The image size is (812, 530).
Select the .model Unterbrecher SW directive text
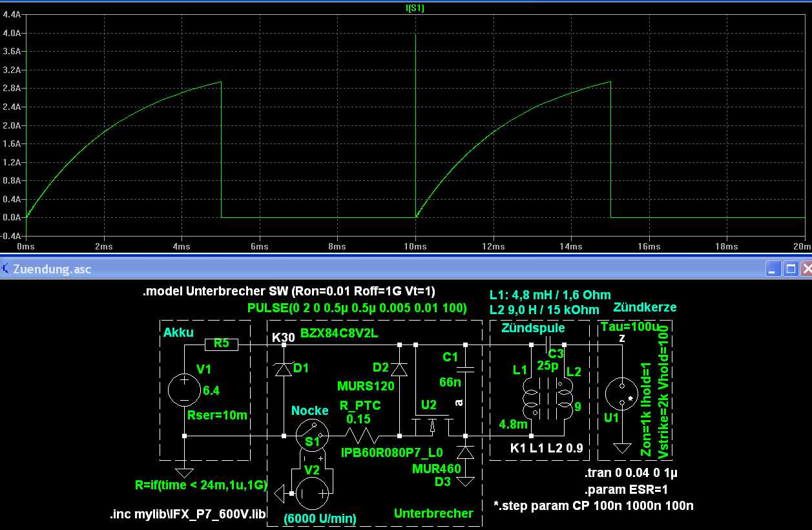(x=293, y=291)
